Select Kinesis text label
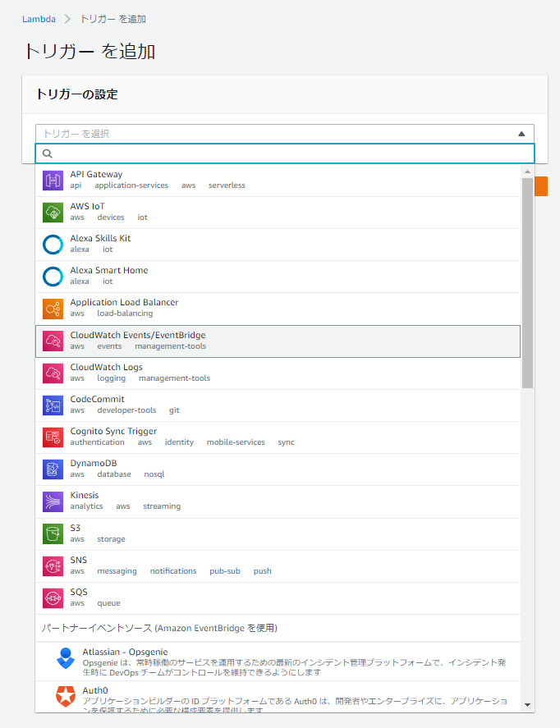The height and width of the screenshot is (728, 560). pyautogui.click(x=85, y=496)
